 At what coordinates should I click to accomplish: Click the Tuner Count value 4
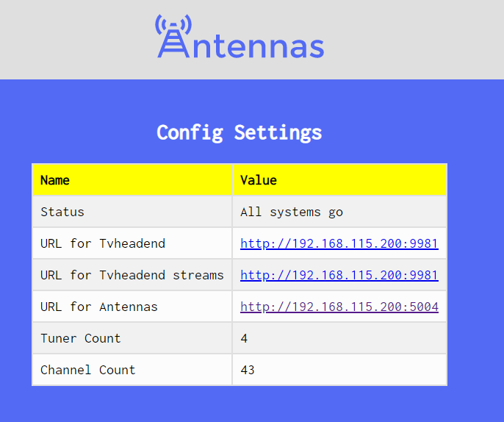[x=244, y=338]
